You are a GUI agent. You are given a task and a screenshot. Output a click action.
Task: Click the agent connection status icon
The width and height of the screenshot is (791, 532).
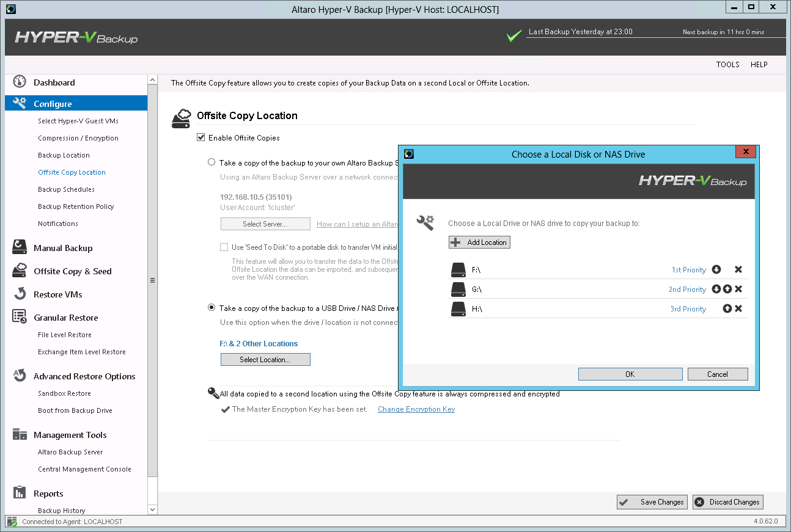point(12,521)
